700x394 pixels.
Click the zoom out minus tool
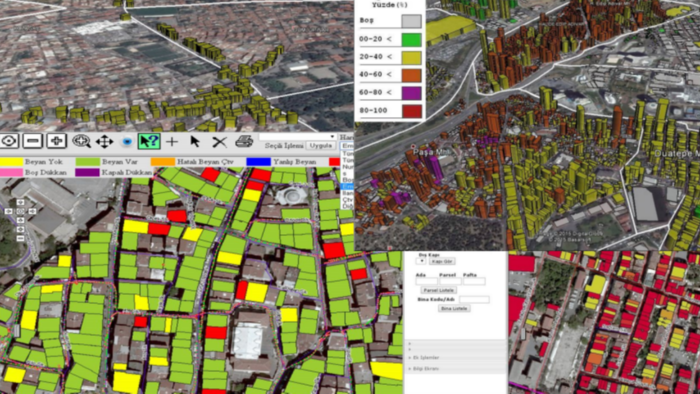(x=33, y=141)
